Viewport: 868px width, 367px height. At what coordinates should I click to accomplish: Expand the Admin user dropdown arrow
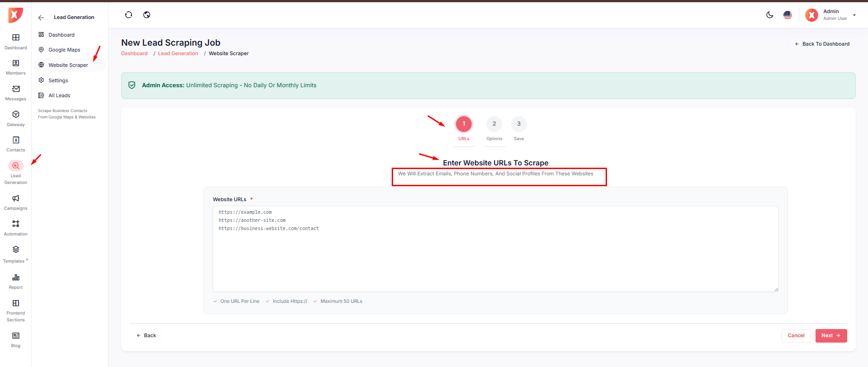[x=854, y=15]
